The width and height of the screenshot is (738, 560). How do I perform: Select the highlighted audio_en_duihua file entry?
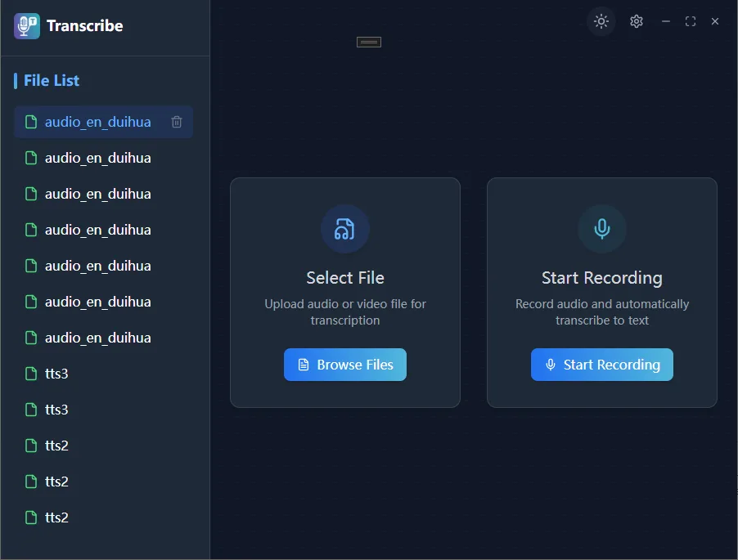103,123
